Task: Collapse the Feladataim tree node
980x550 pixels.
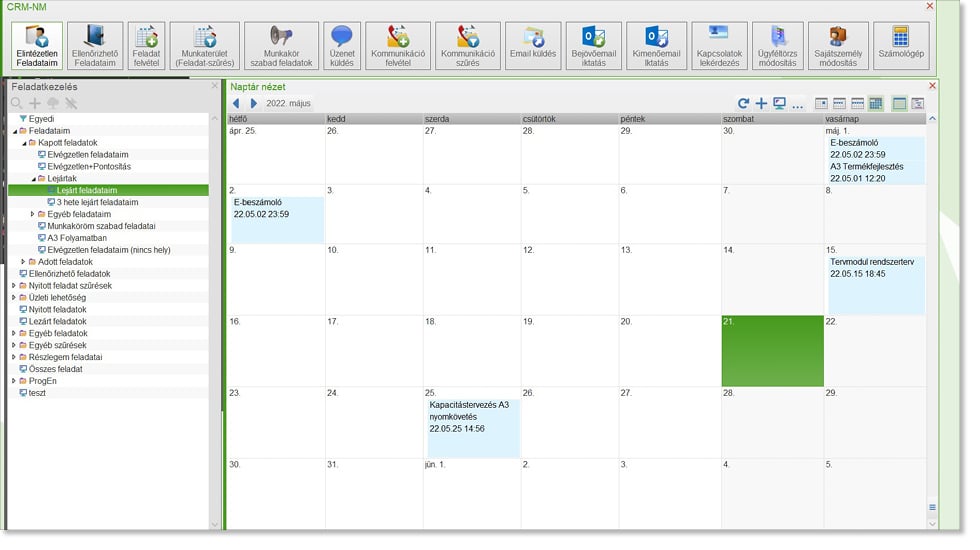Action: [x=14, y=131]
